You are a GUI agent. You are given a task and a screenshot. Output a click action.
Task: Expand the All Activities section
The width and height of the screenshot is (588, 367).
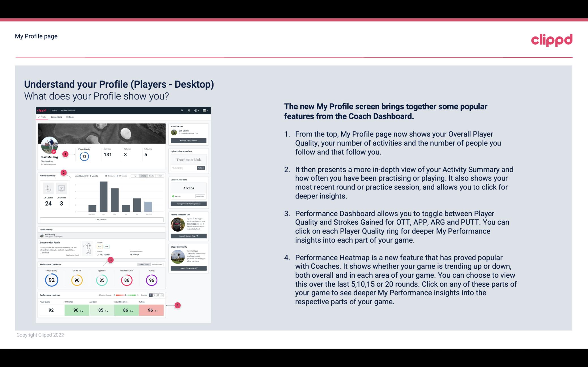point(102,219)
